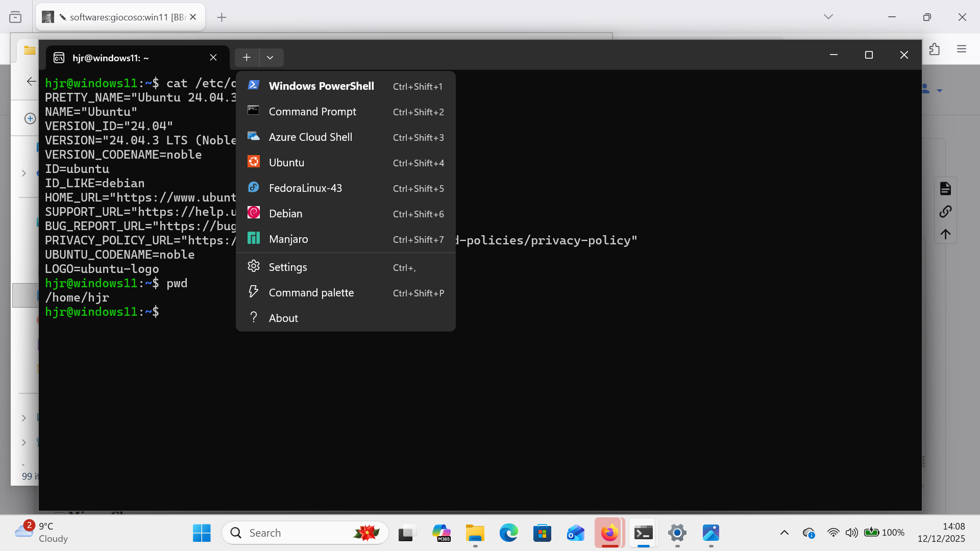This screenshot has height=551, width=980.
Task: Open Windows PowerShell profile from dropdown
Action: tap(321, 86)
